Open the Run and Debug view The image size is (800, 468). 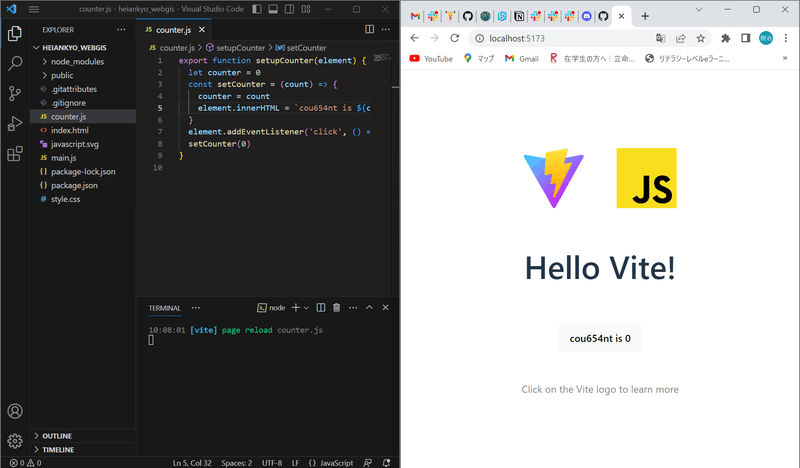[x=15, y=124]
